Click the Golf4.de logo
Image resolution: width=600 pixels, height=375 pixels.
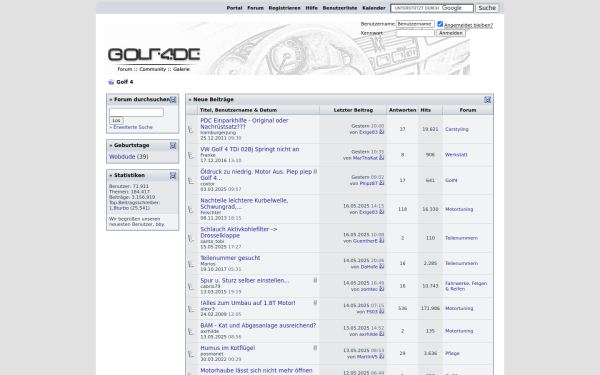coord(154,55)
